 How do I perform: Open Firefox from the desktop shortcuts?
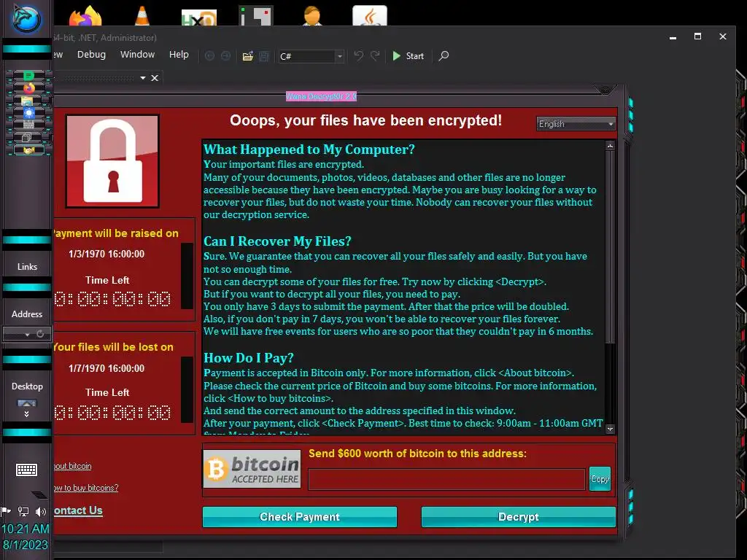tap(85, 16)
